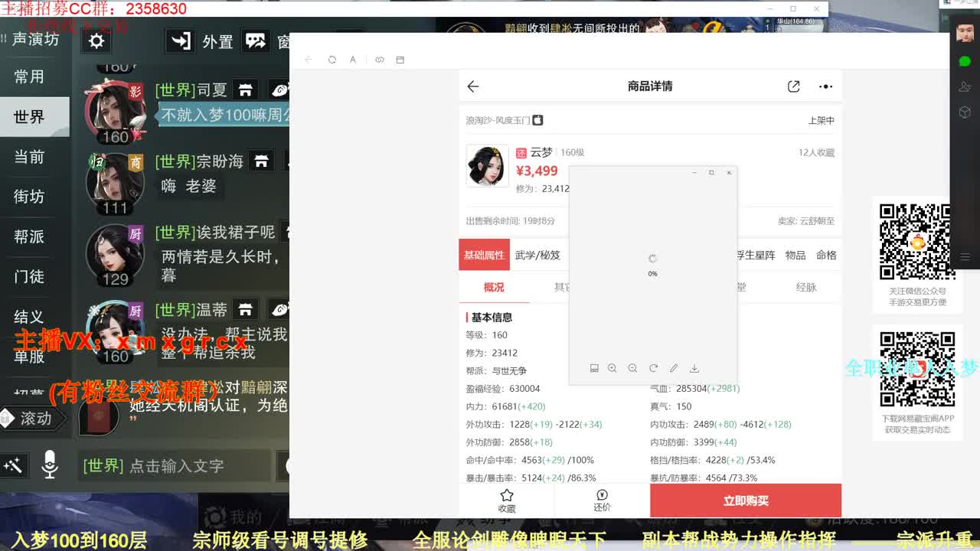Rotate the image in the viewer
This screenshot has height=551, width=980.
tap(653, 368)
